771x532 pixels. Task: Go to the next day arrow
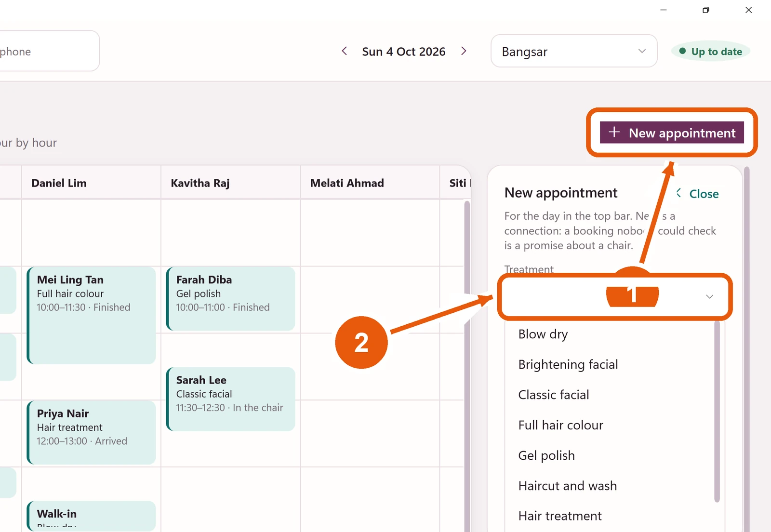click(x=464, y=51)
